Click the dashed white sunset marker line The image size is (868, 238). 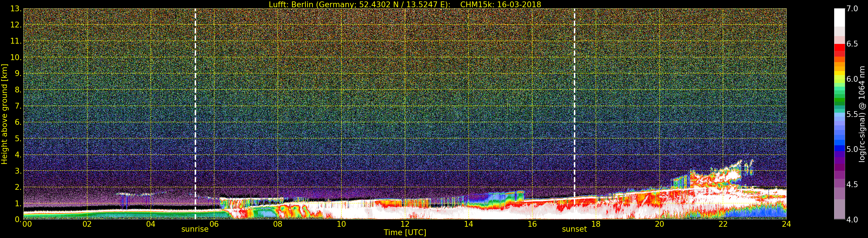tap(574, 114)
